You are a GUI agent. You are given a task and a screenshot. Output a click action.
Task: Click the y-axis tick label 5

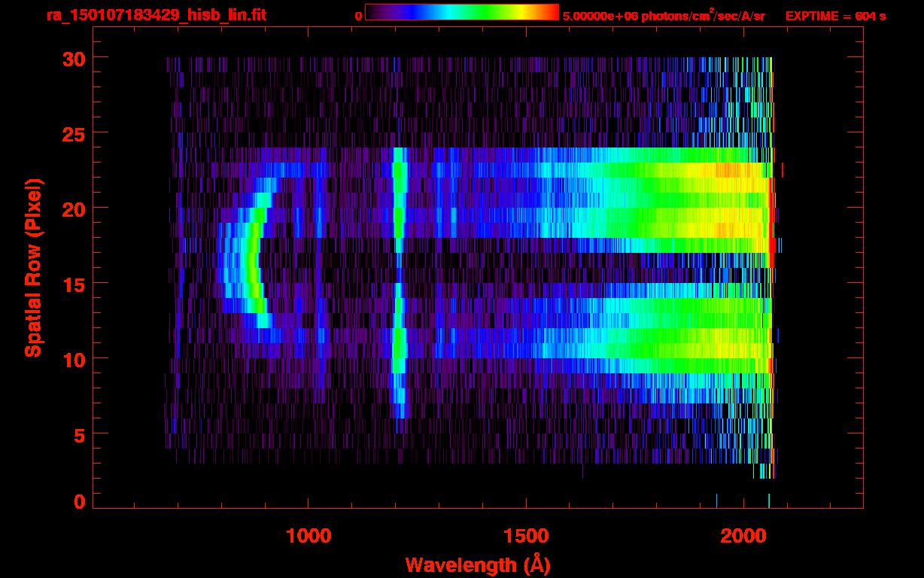pyautogui.click(x=79, y=434)
